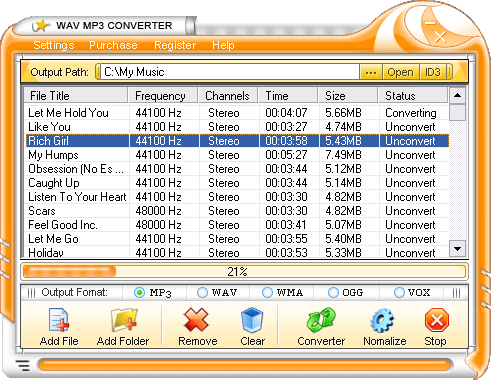Sort by File Title column header
491x380 pixels.
click(x=76, y=96)
